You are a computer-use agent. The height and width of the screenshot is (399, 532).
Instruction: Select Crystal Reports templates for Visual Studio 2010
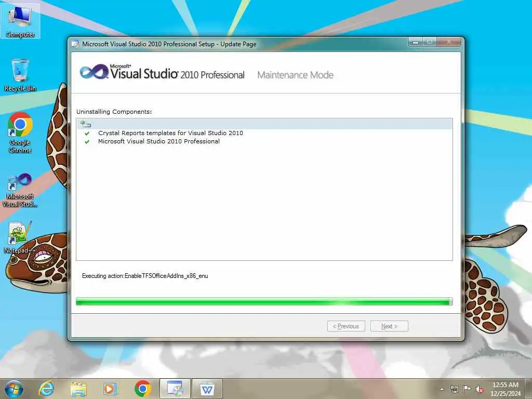pyautogui.click(x=170, y=133)
